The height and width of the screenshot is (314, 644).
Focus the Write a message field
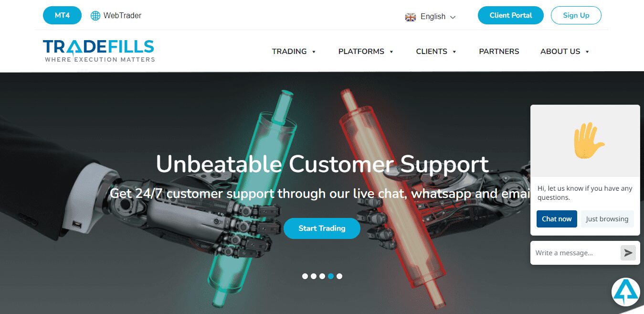(x=575, y=253)
